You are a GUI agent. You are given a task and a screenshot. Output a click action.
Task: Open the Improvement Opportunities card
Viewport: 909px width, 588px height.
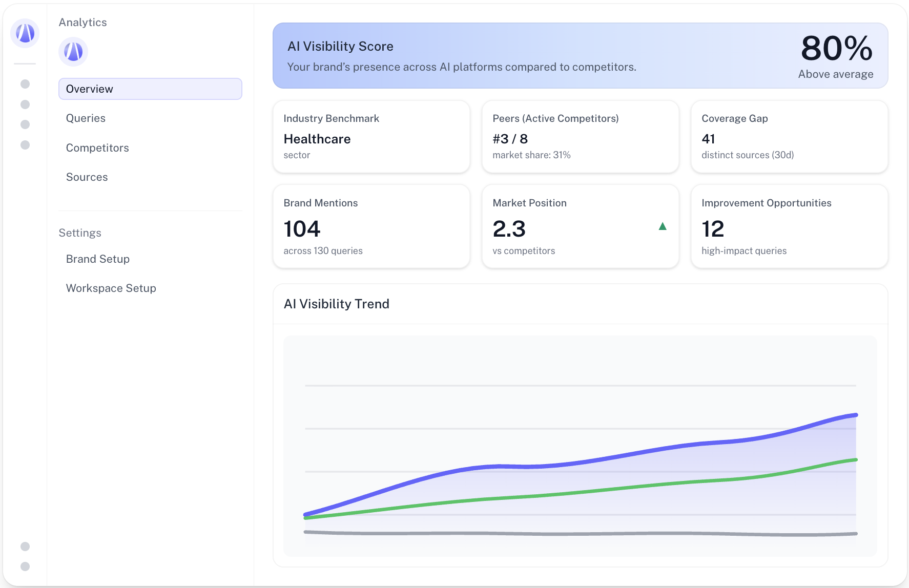click(789, 226)
